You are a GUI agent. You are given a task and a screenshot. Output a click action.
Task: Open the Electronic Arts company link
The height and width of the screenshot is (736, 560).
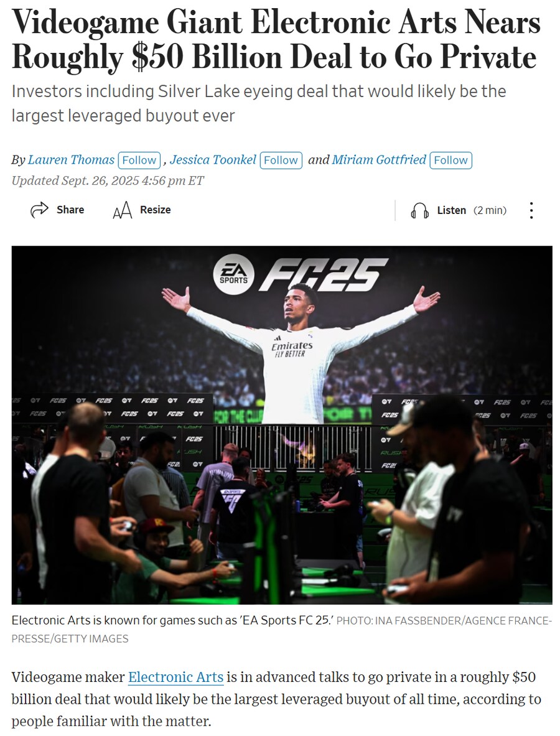(175, 678)
